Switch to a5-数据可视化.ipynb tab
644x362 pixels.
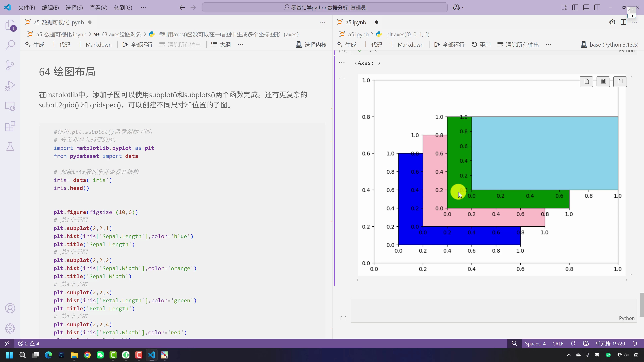point(59,22)
